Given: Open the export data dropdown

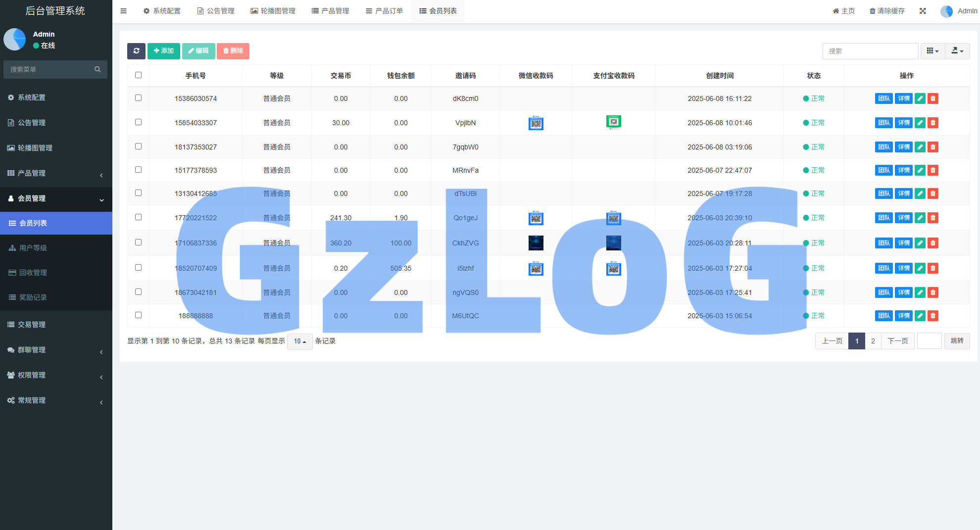Looking at the screenshot, I should pos(957,51).
